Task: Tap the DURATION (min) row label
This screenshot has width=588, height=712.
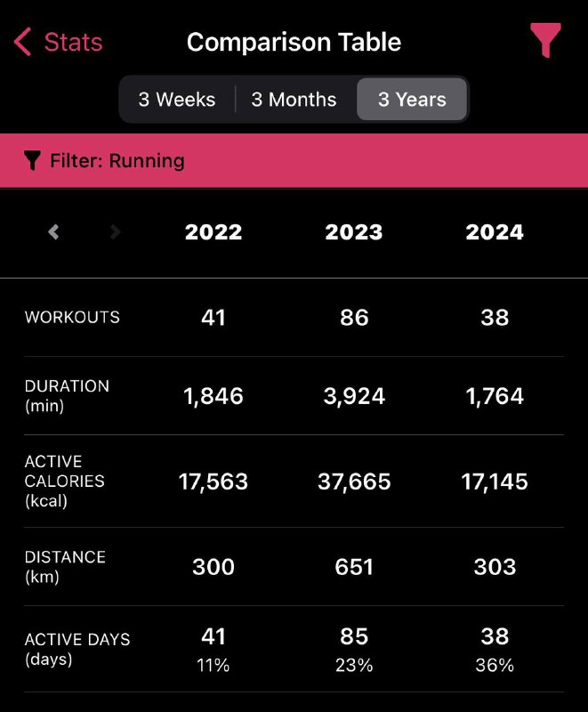Action: point(67,395)
